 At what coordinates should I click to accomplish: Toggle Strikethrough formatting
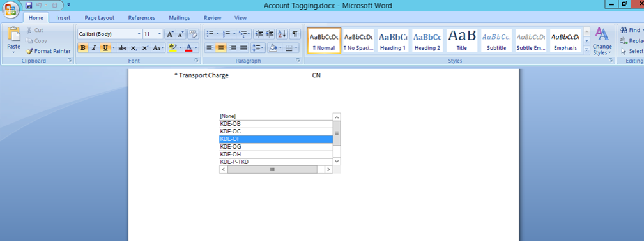[x=123, y=48]
